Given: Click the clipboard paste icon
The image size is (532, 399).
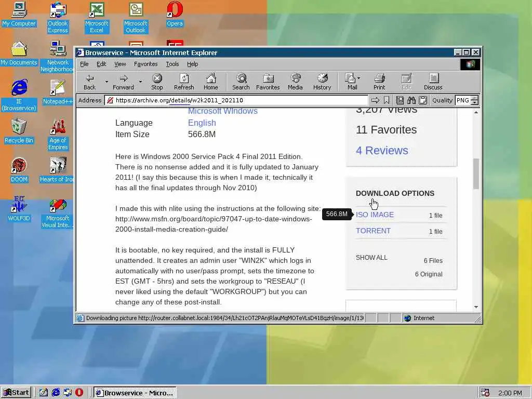Looking at the screenshot, I should tap(423, 100).
